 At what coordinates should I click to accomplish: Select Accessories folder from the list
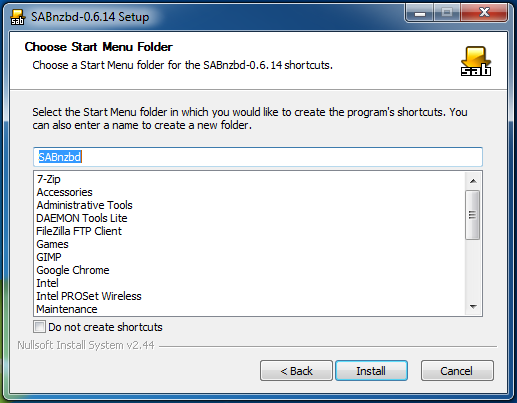coord(64,192)
